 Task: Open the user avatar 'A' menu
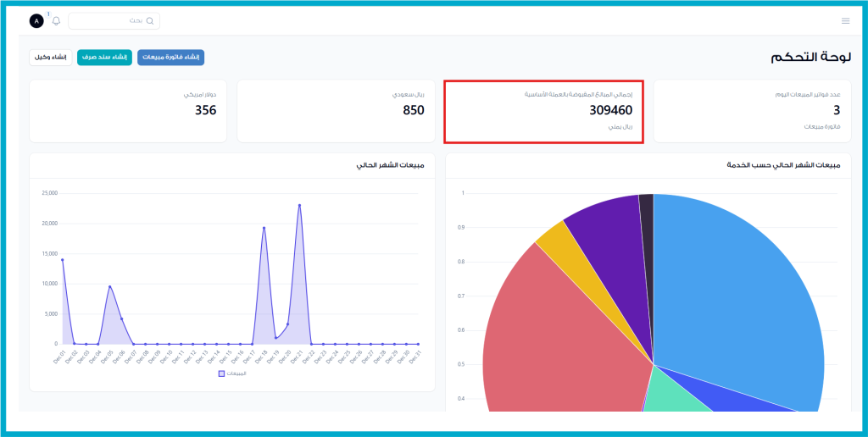tap(36, 21)
